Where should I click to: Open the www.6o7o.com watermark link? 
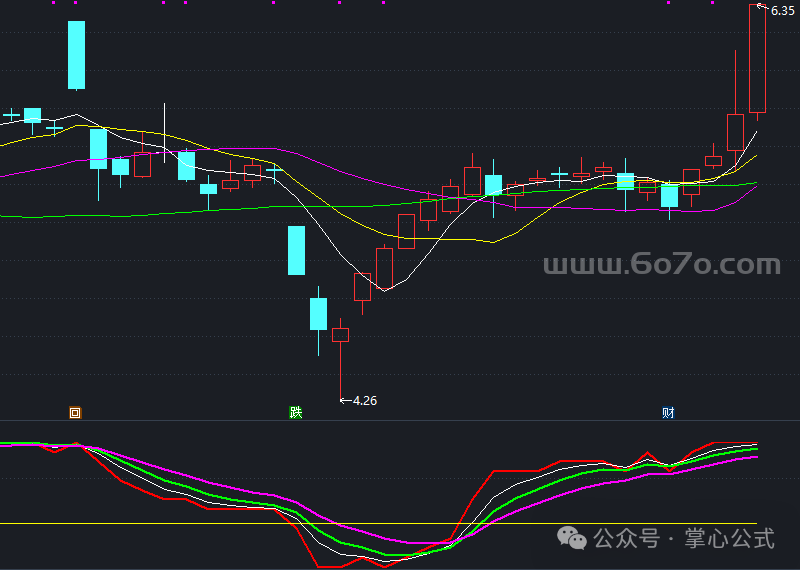click(661, 265)
